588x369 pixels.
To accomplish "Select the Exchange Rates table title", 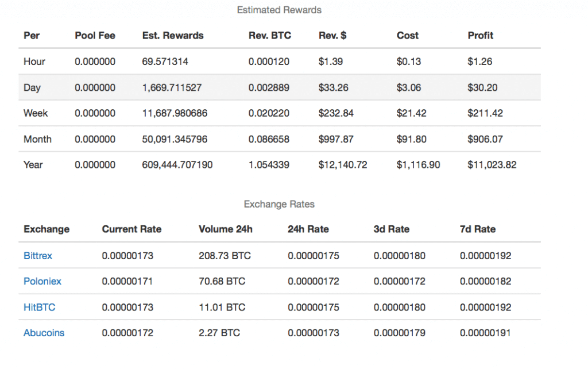I will (x=279, y=205).
